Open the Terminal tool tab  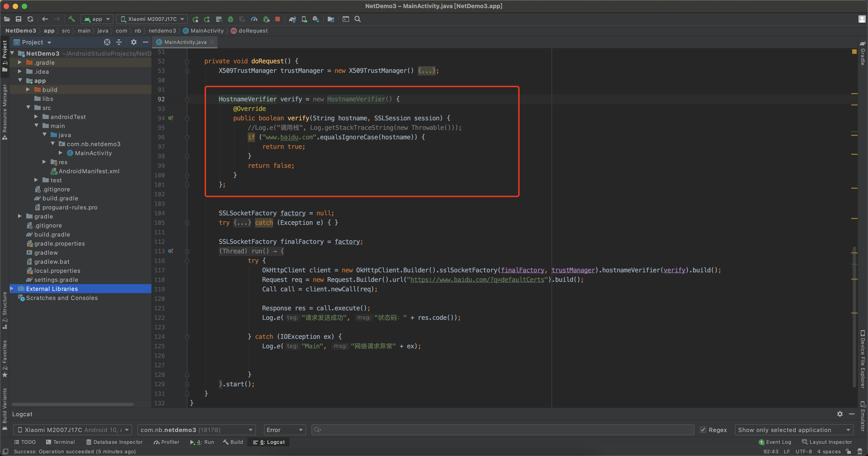tap(60, 442)
